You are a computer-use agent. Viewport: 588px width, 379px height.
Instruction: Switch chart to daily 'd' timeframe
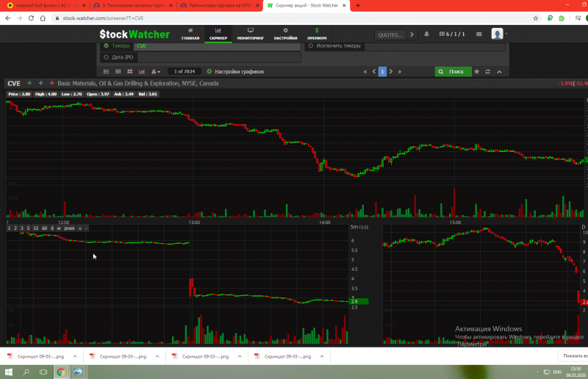click(52, 228)
